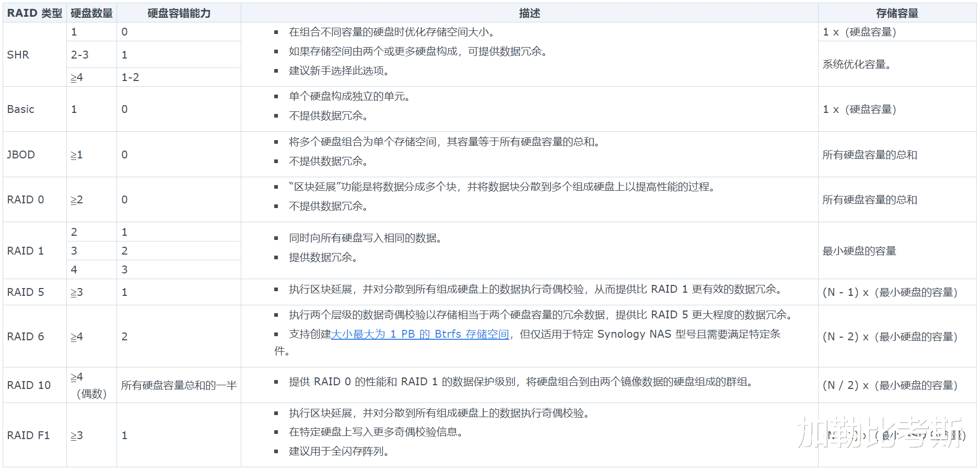Click the bullet '单个硬盘构成独立的单元。'
This screenshot has height=471, width=980.
pos(349,96)
